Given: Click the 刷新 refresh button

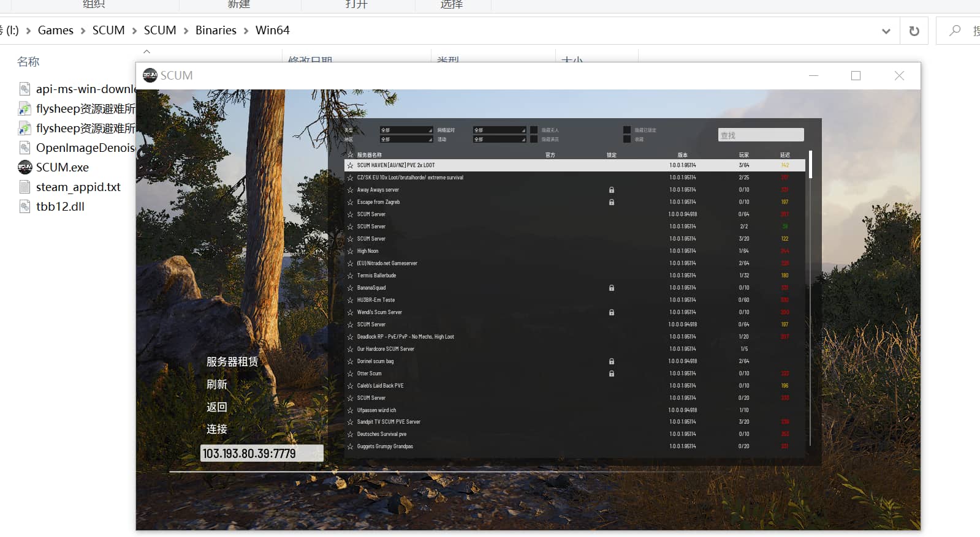Looking at the screenshot, I should (217, 385).
